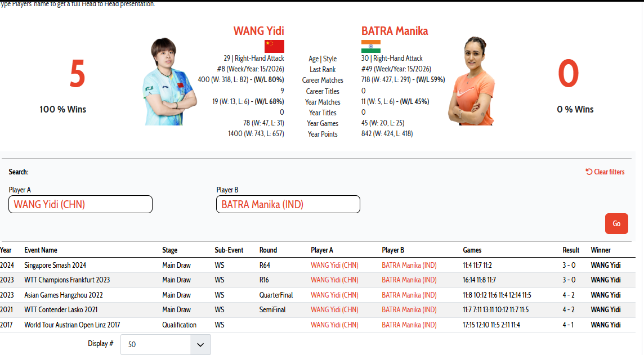Click the Career Matches stat label
This screenshot has width=644, height=355.
point(323,80)
